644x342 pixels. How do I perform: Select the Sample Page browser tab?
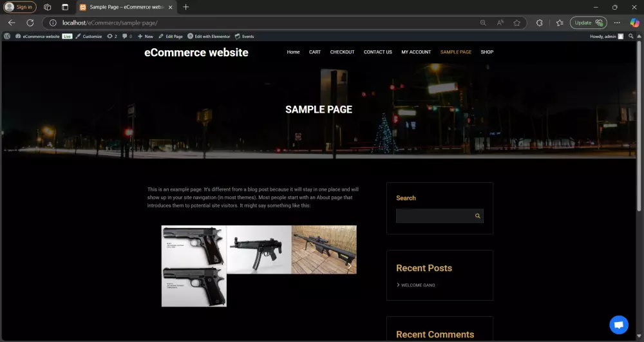(x=126, y=7)
